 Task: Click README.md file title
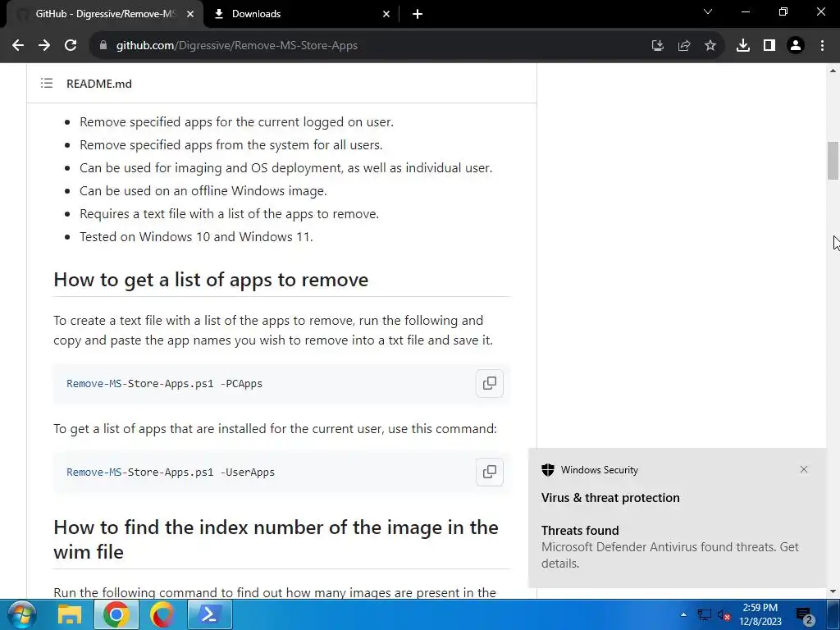pyautogui.click(x=99, y=84)
